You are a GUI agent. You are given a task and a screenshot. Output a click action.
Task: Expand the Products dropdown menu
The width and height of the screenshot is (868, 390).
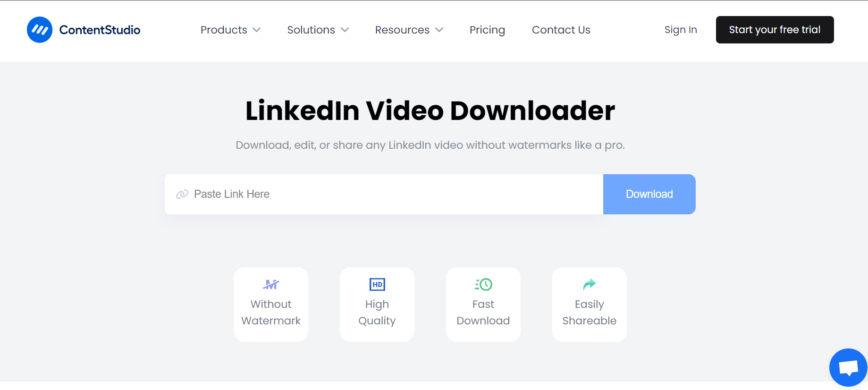pyautogui.click(x=230, y=30)
